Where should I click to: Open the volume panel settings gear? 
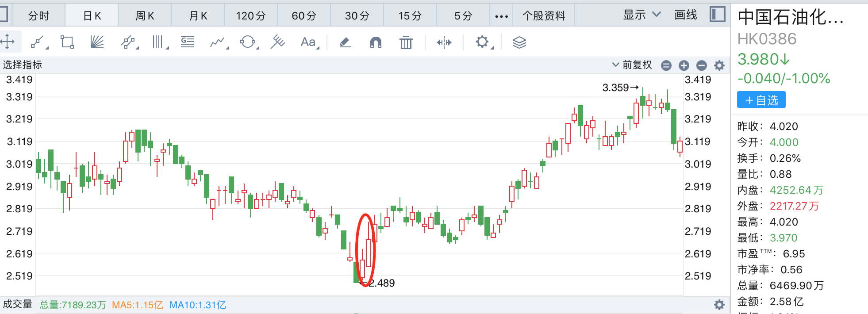click(x=719, y=305)
